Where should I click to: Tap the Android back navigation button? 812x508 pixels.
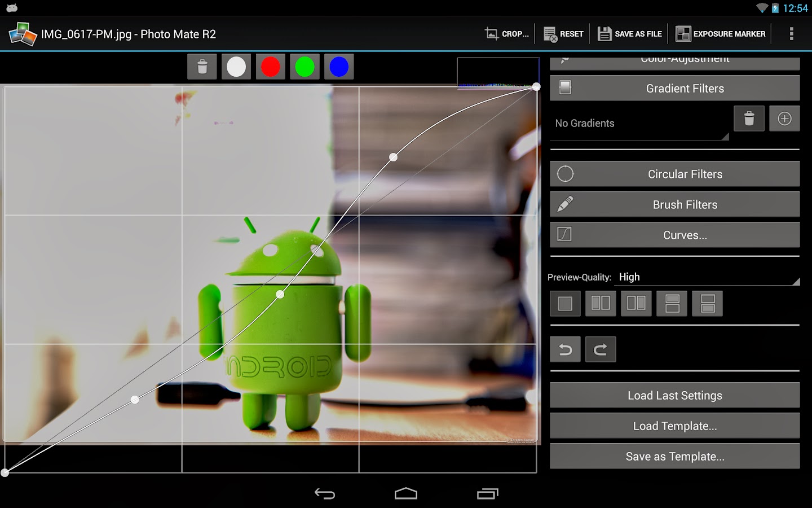[x=325, y=494]
